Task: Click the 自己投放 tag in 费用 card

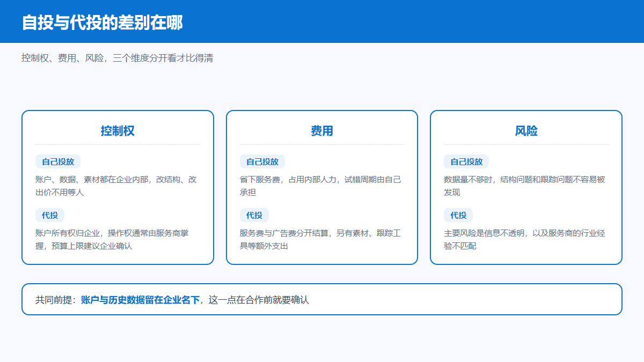Action: coord(262,161)
